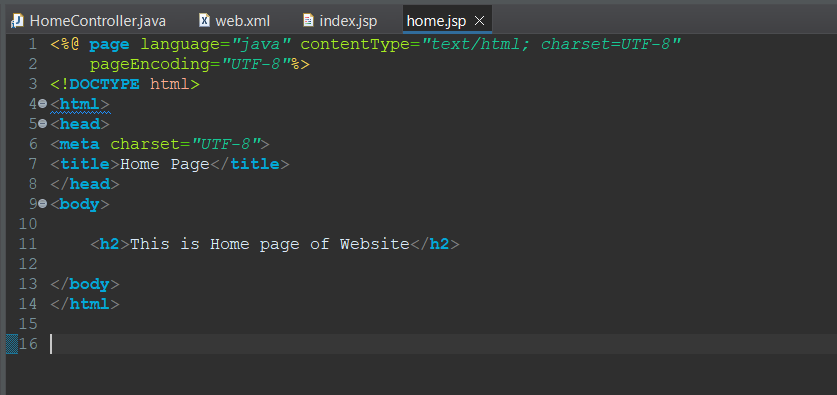Switch to the index.jsp tab

pyautogui.click(x=340, y=21)
